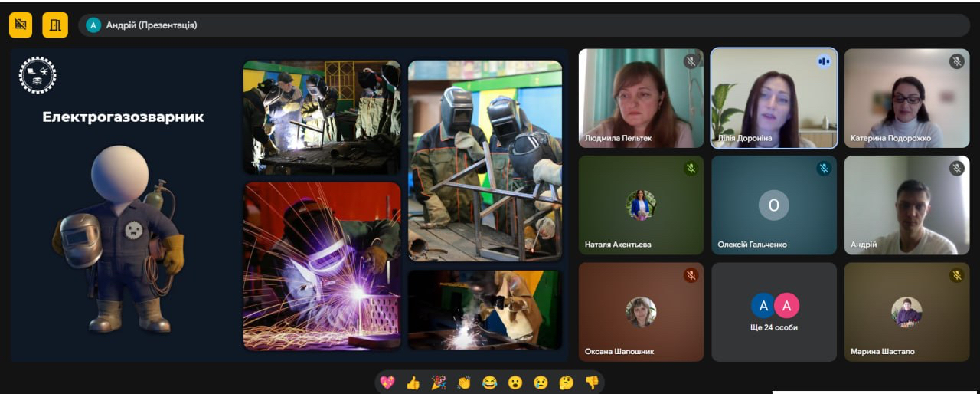Click the sparkling heart emoji reaction

tap(387, 383)
